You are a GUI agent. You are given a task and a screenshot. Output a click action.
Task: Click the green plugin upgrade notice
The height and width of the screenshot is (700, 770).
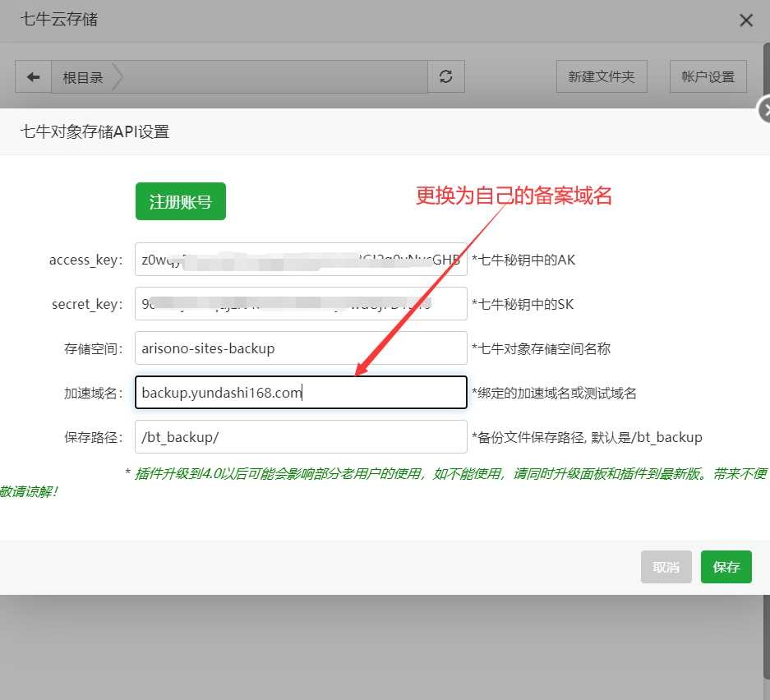[385, 482]
